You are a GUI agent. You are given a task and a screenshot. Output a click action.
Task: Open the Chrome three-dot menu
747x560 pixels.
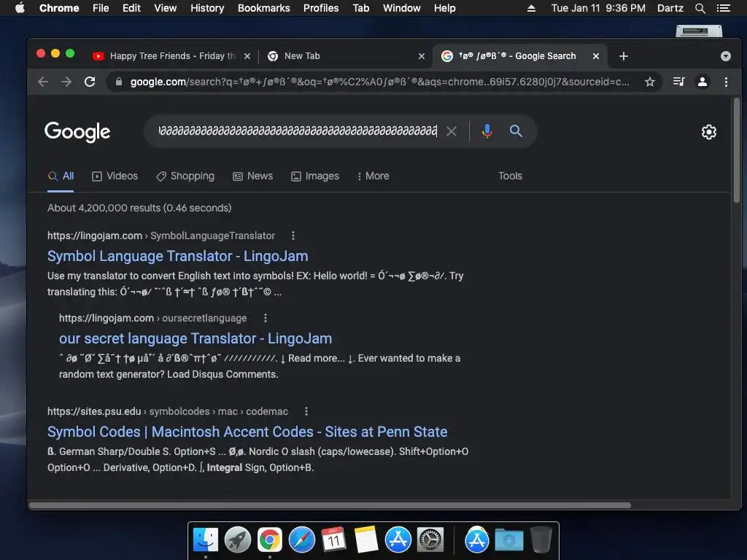tap(726, 82)
